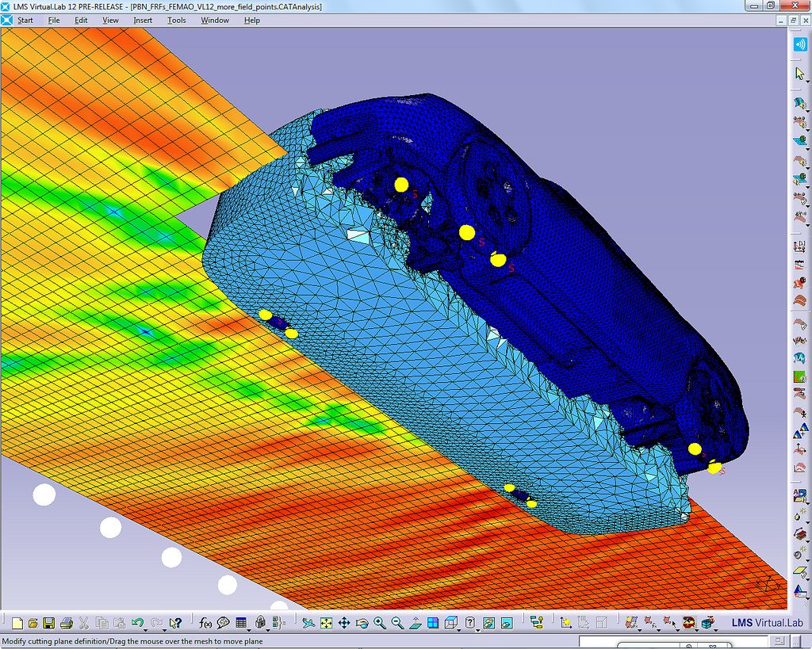Open the Tools menu

(176, 20)
